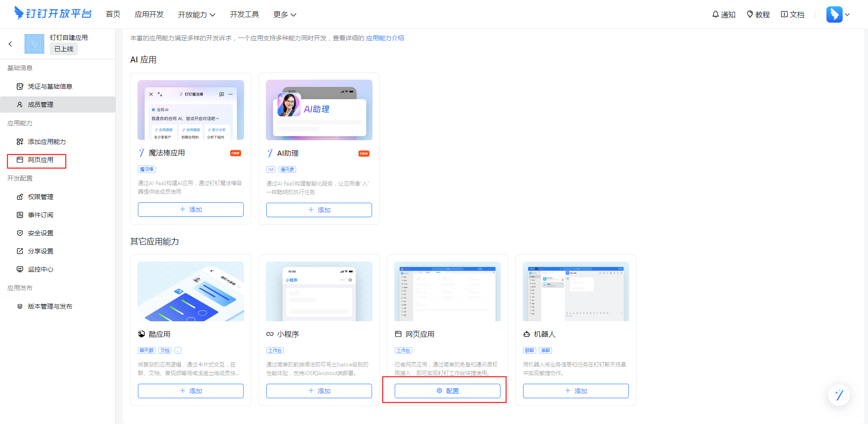Expand the 更多 dropdown menu
This screenshot has height=424, width=868.
[x=285, y=14]
